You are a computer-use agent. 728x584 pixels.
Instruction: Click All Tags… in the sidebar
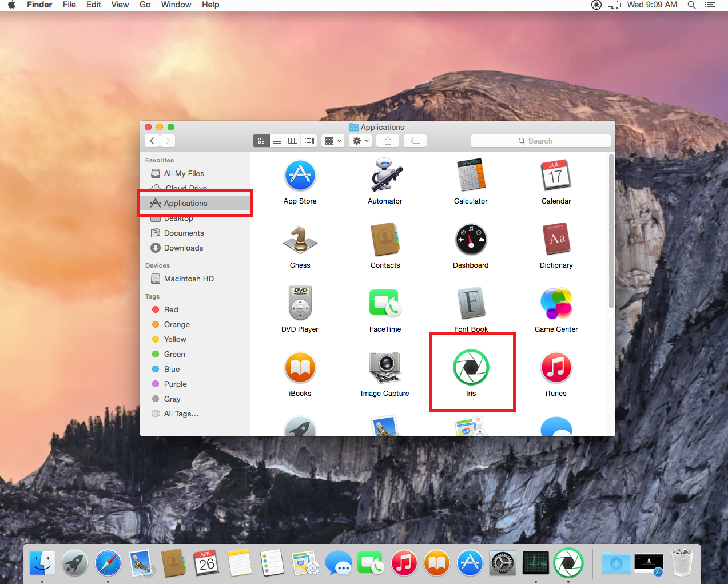point(195,414)
